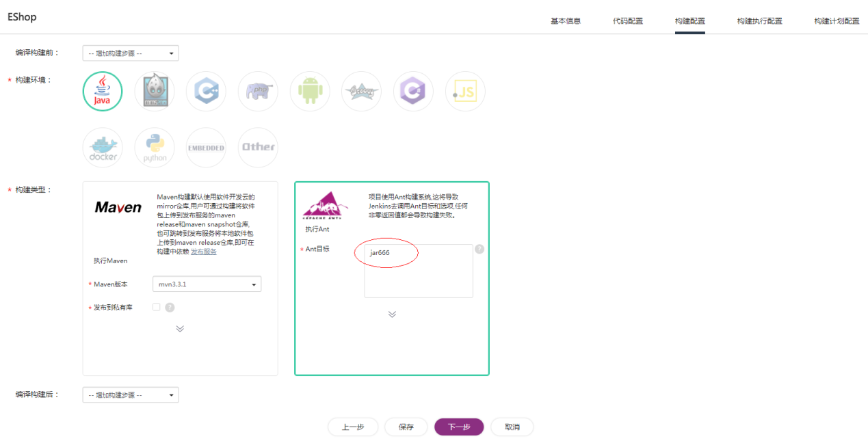Screen dimensions: 868x443
Task: Click the purple 下一步 button
Action: [x=459, y=427]
